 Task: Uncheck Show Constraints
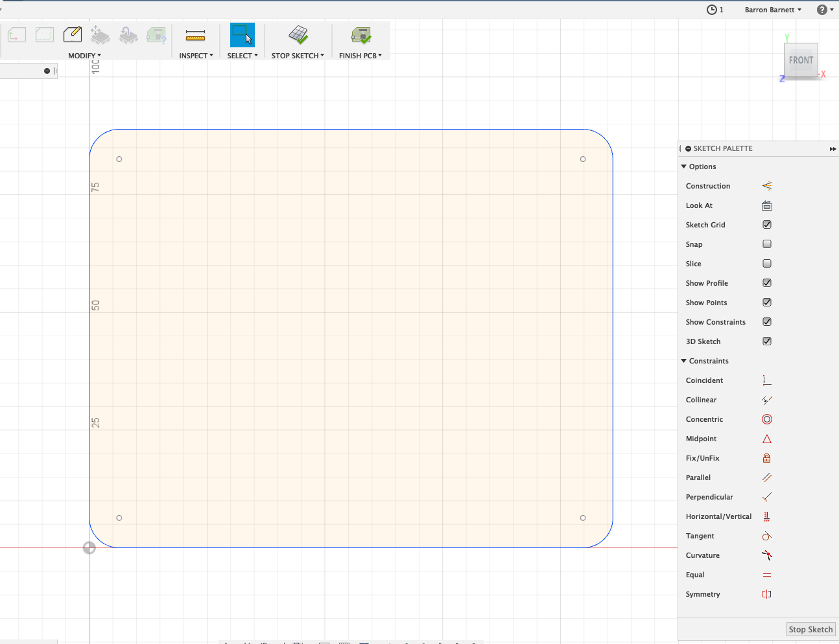(x=766, y=322)
